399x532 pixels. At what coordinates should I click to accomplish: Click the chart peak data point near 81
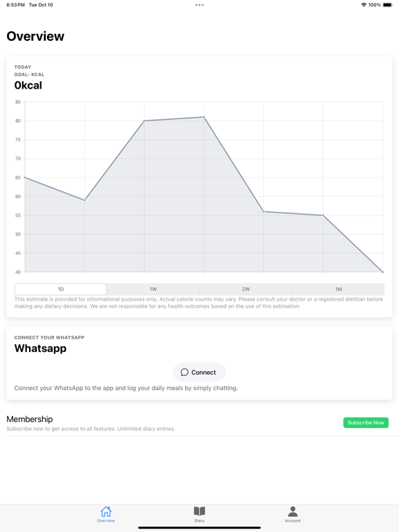204,117
